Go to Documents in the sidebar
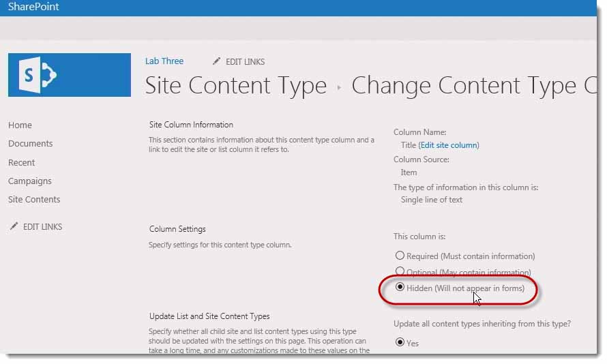This screenshot has height=364, width=607. [x=31, y=144]
